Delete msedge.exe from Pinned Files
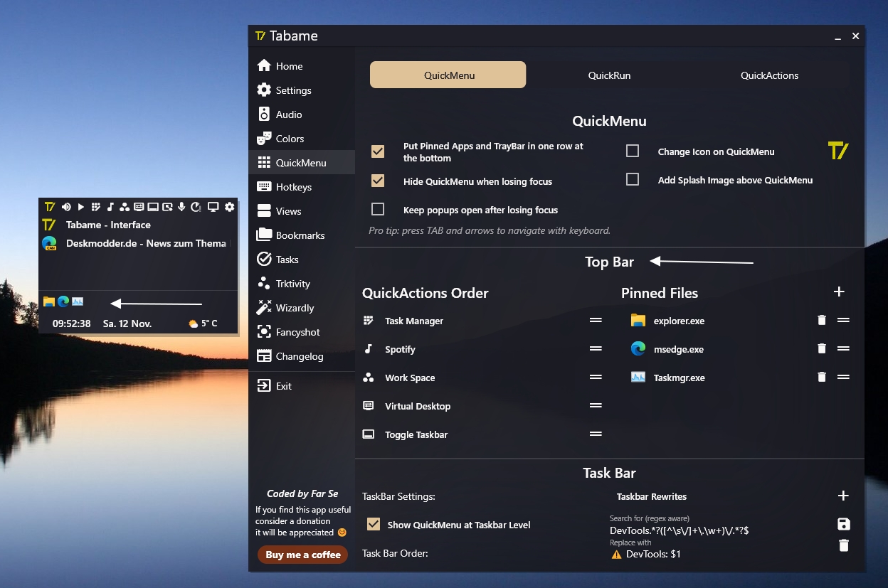The height and width of the screenshot is (588, 888). [822, 349]
